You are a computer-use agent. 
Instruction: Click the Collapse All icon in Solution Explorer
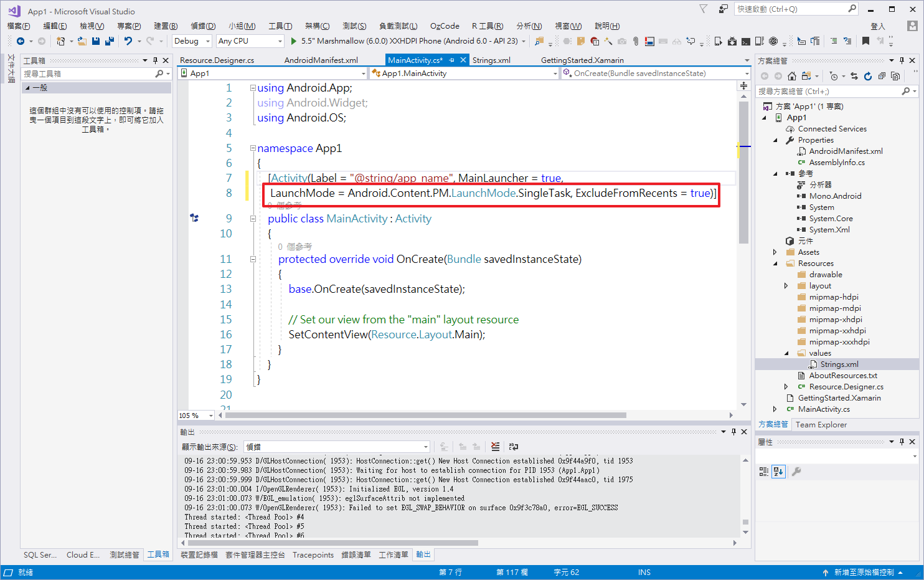coord(882,76)
